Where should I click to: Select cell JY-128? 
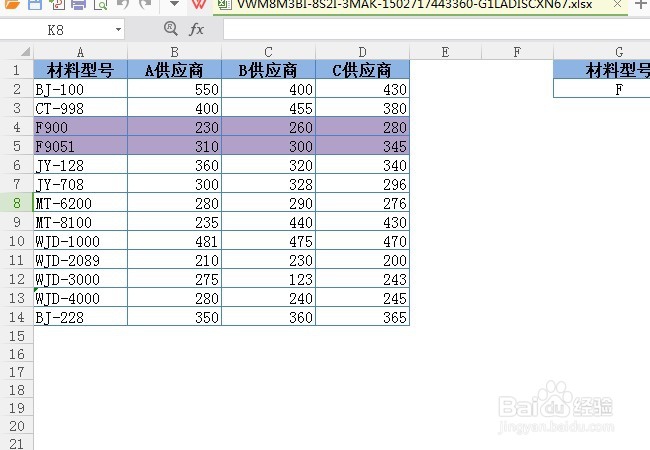(x=80, y=165)
